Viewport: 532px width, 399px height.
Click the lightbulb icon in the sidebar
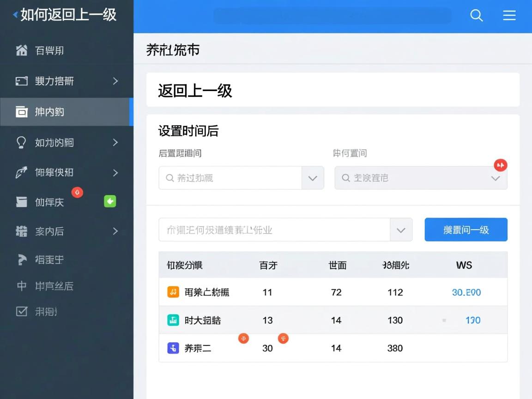click(x=18, y=142)
